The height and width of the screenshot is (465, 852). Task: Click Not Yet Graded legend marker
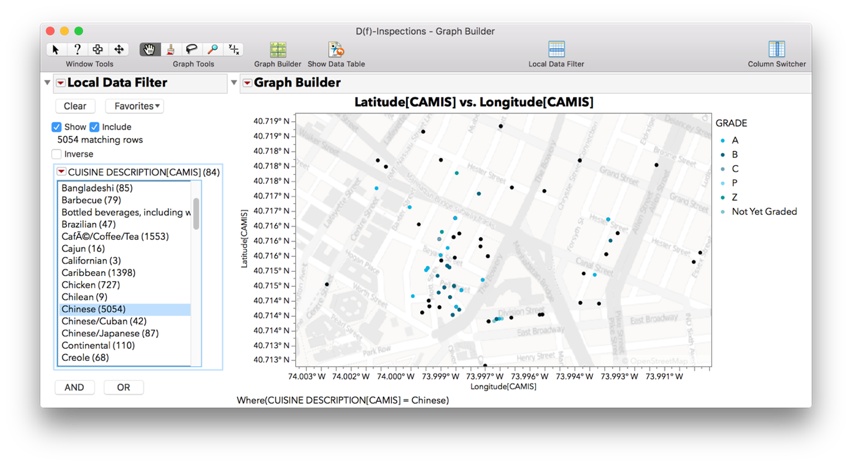(723, 211)
